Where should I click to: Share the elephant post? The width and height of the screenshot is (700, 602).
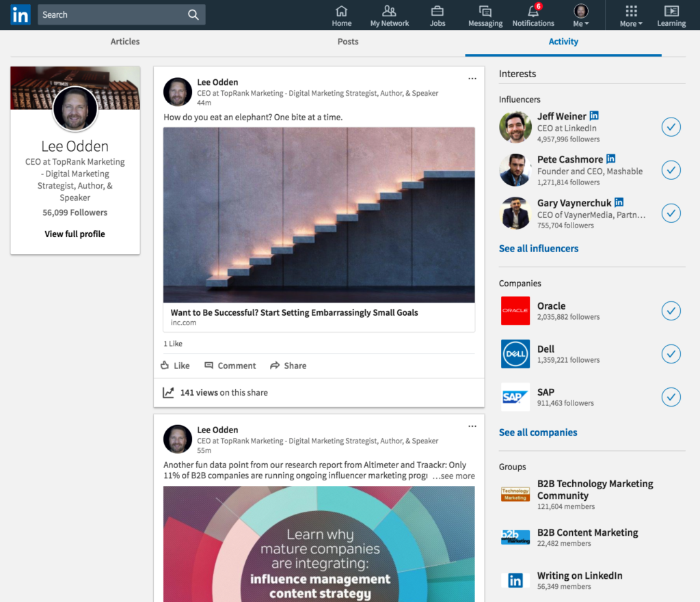tap(288, 366)
